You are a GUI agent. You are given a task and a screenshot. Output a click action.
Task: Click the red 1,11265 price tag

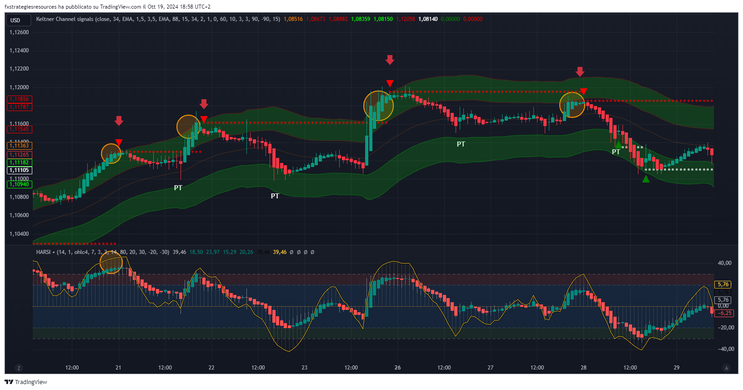19,154
